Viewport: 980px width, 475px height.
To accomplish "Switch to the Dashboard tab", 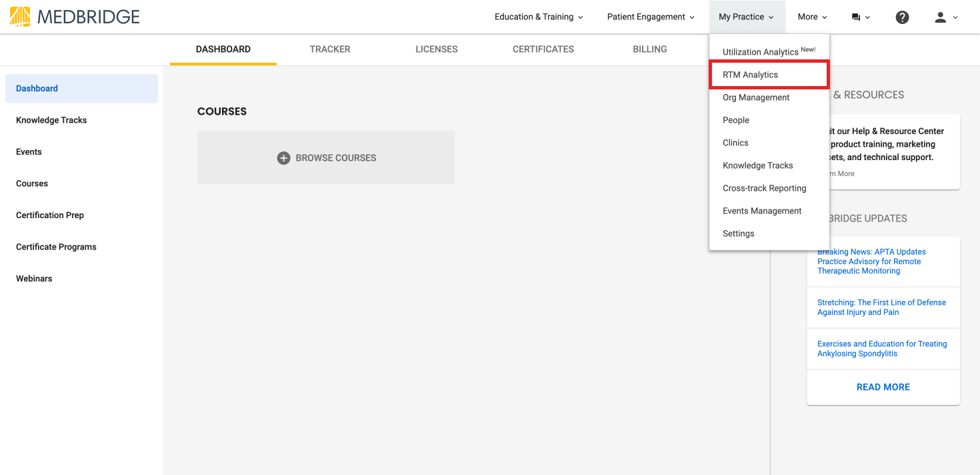I will coord(223,49).
